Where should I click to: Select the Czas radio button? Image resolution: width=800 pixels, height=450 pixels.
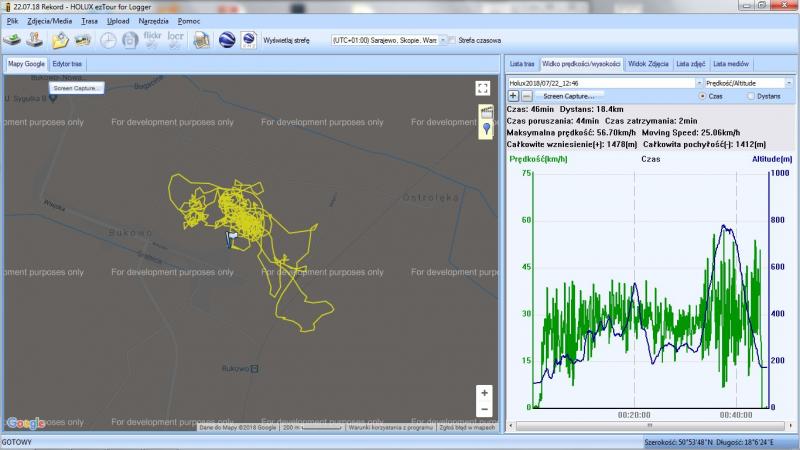point(702,96)
